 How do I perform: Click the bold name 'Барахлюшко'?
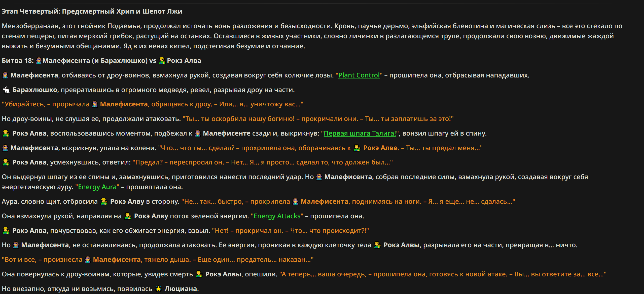35,90
